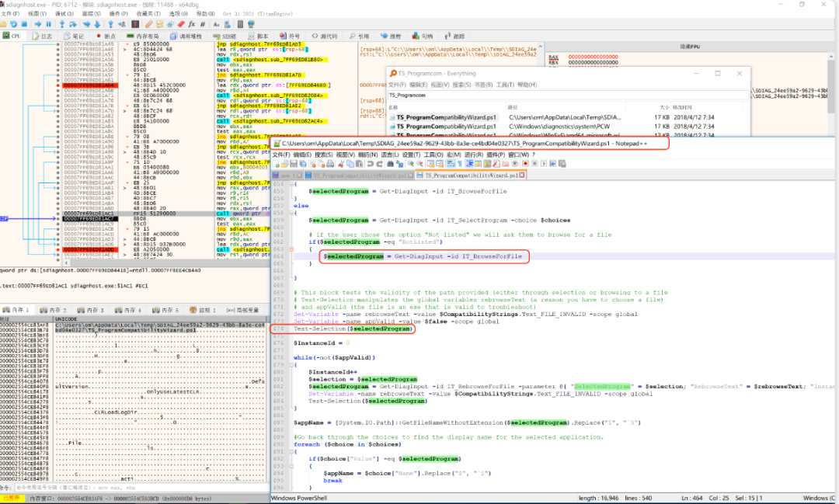This screenshot has height=504, width=839.
Task: Click Notepad++ print toolbar icon
Action: [330, 164]
